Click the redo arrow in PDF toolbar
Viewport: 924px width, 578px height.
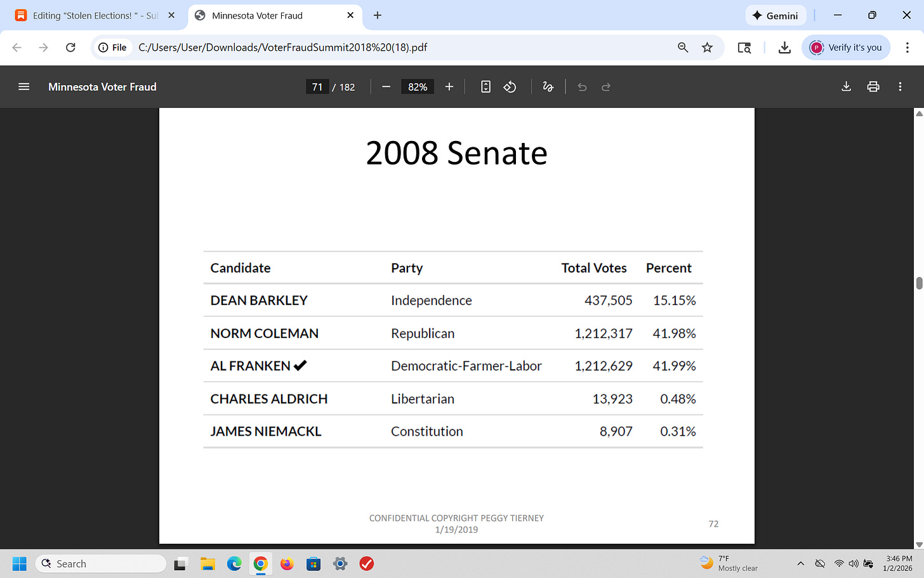(x=606, y=87)
